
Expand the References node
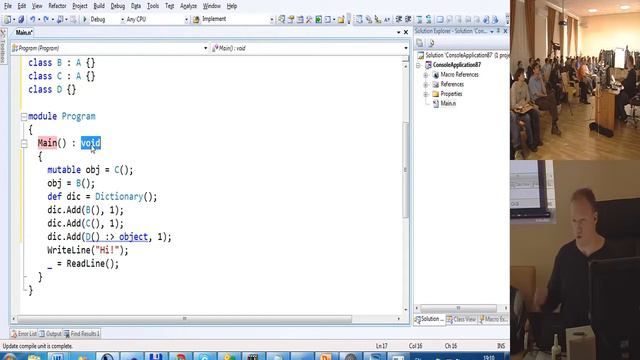coord(426,85)
